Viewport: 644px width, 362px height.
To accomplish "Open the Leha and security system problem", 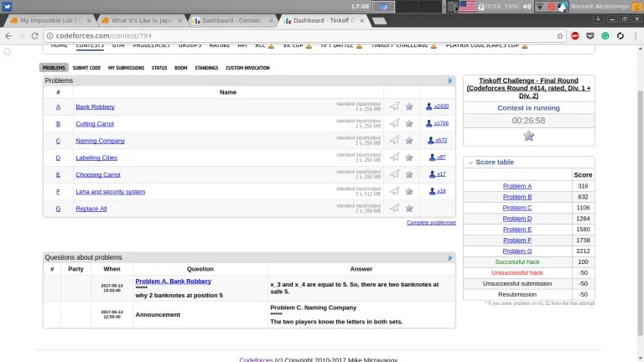I will click(x=110, y=192).
